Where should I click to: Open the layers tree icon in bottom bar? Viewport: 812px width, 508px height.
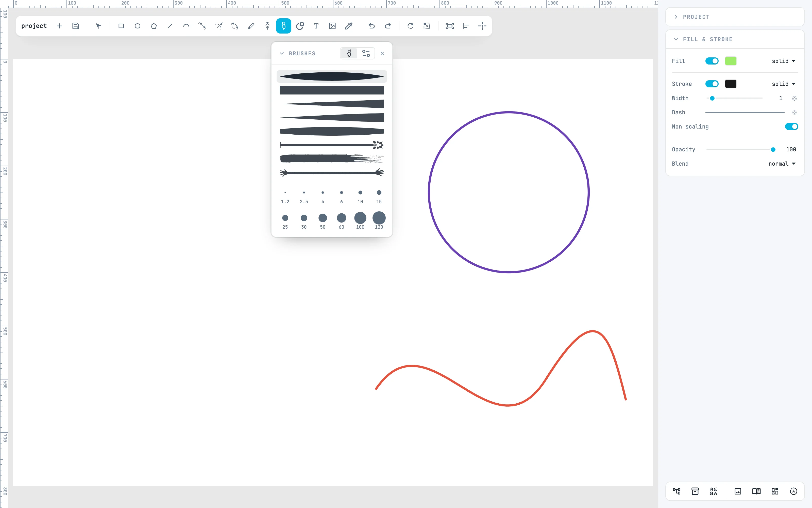coord(676,491)
